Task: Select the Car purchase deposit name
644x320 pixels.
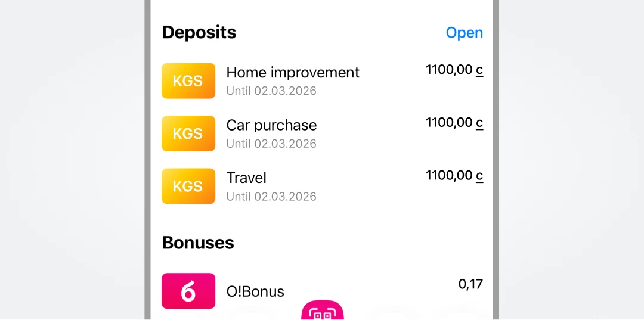Action: click(271, 125)
